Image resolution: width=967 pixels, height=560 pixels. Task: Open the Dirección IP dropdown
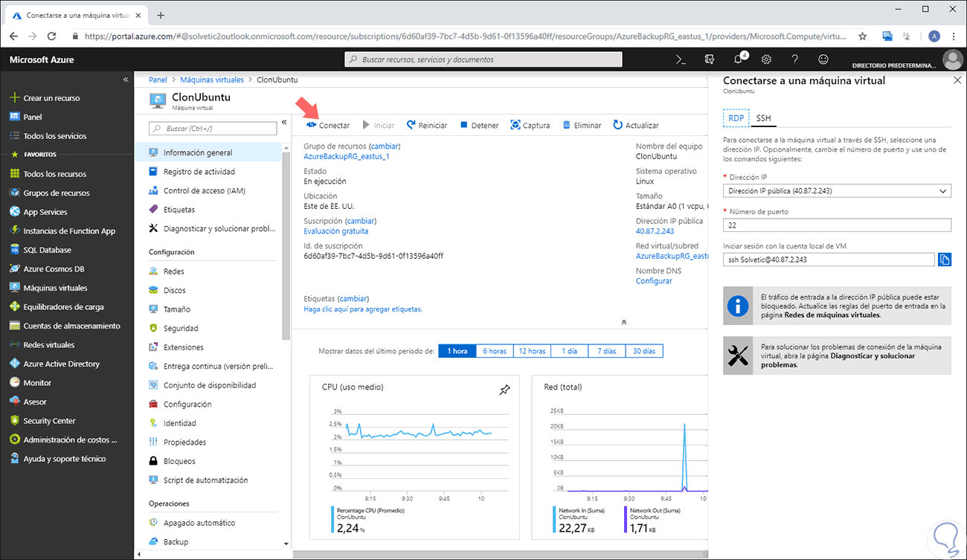(x=837, y=191)
